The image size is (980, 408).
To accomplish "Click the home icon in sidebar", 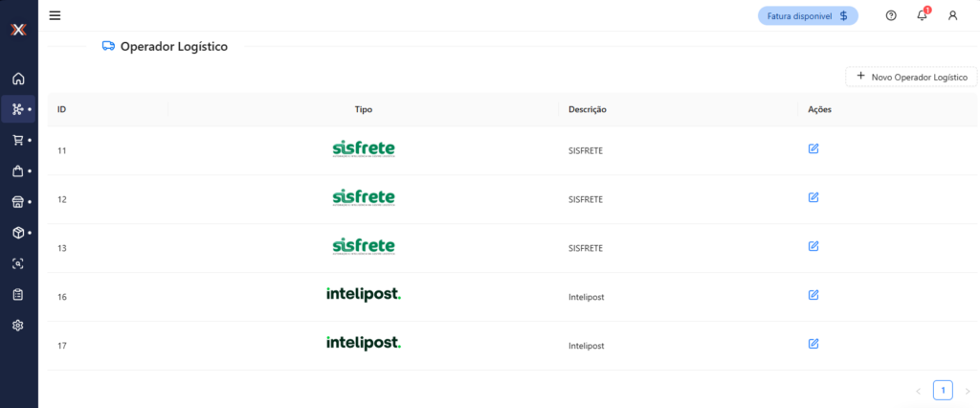I will coord(18,79).
